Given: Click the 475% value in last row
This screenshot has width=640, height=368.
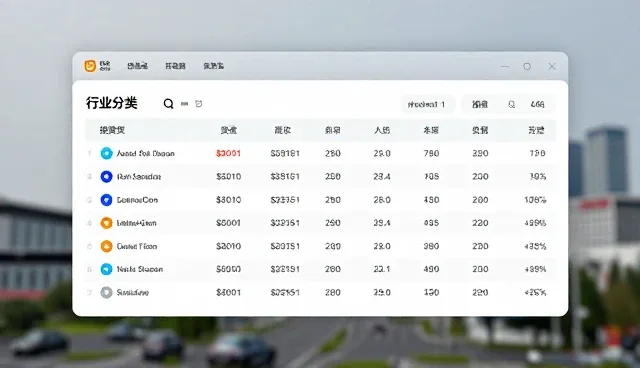Looking at the screenshot, I should coord(536,293).
